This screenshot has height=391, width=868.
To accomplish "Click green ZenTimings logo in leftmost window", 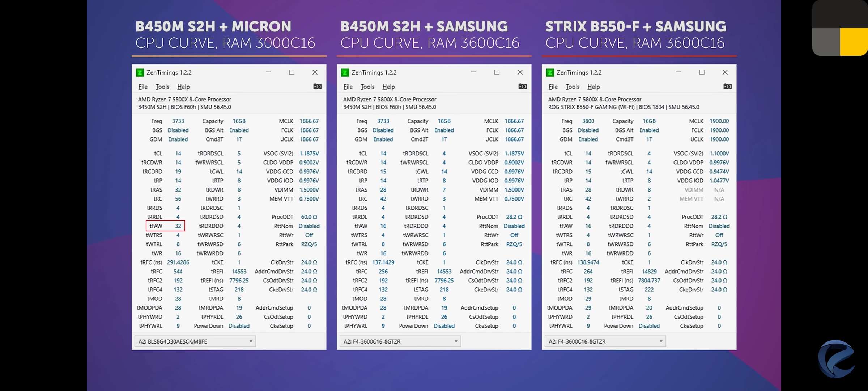I will tap(140, 72).
